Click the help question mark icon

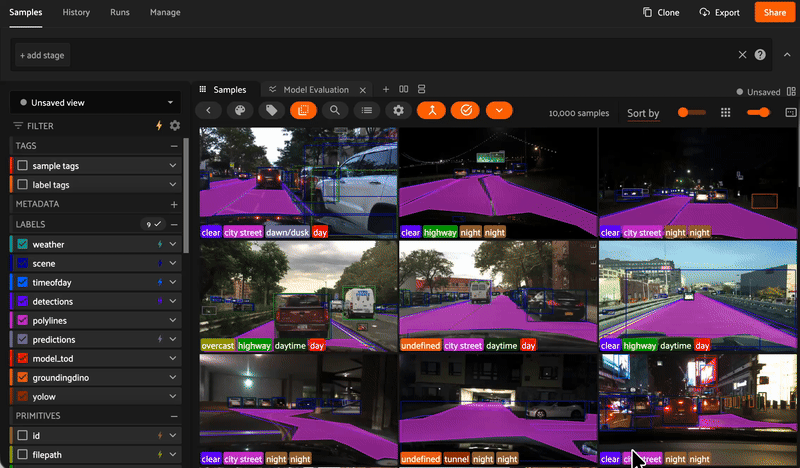click(760, 55)
